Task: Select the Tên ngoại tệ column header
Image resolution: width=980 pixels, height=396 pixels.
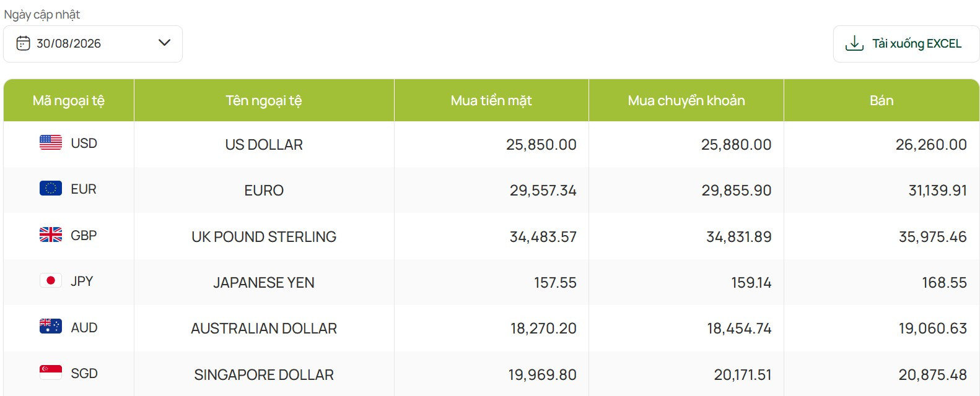Action: coord(264,101)
